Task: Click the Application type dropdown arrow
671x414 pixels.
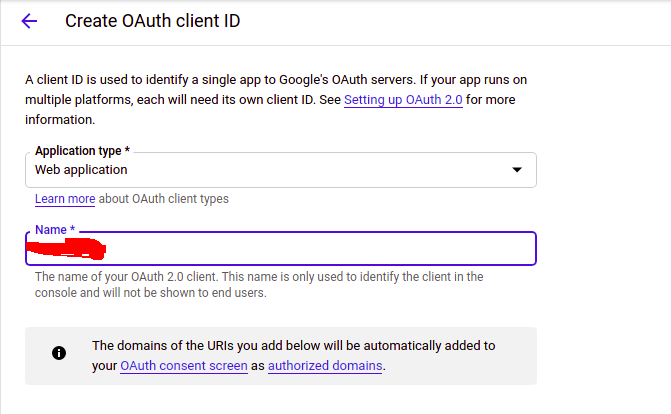Action: coord(517,170)
